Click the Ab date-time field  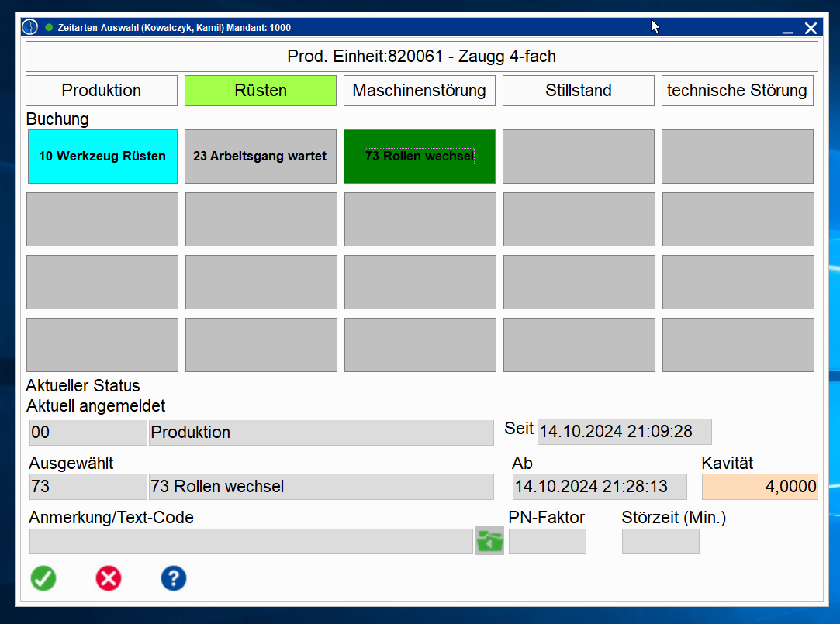coord(599,487)
